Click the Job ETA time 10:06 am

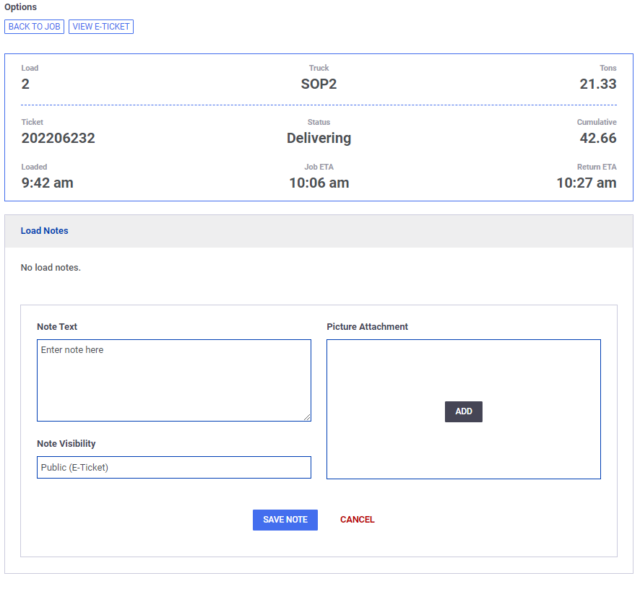pos(319,183)
